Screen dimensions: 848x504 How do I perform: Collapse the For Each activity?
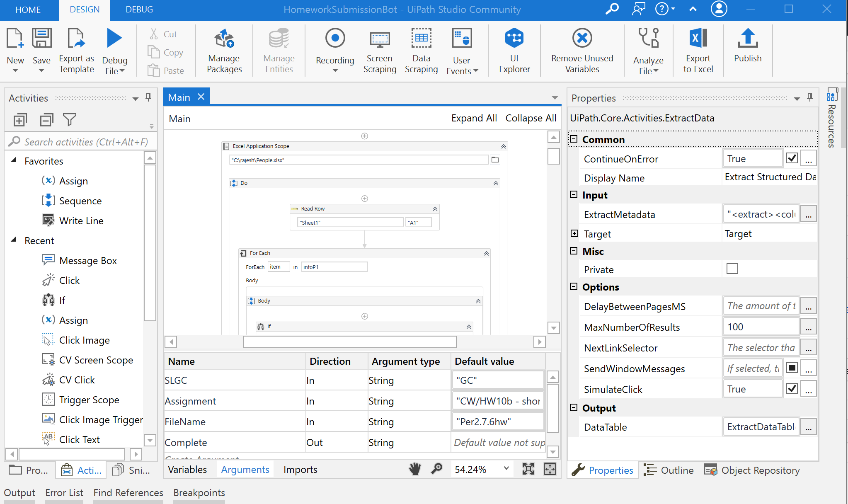point(486,253)
